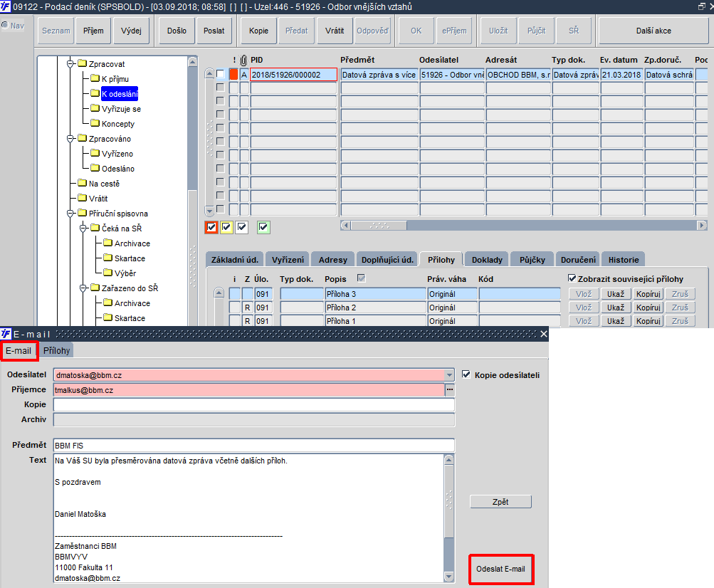
Task: Tick the first row selection checkbox
Action: coord(221,74)
